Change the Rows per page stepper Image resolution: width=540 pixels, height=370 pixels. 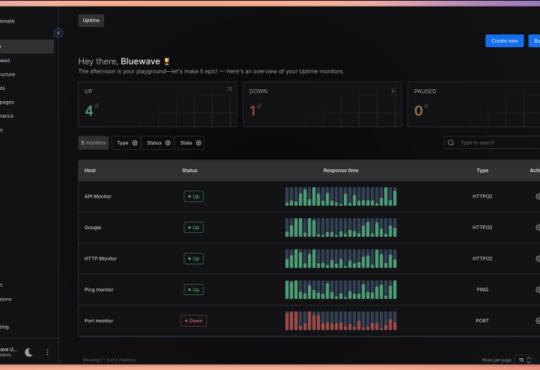pyautogui.click(x=523, y=360)
